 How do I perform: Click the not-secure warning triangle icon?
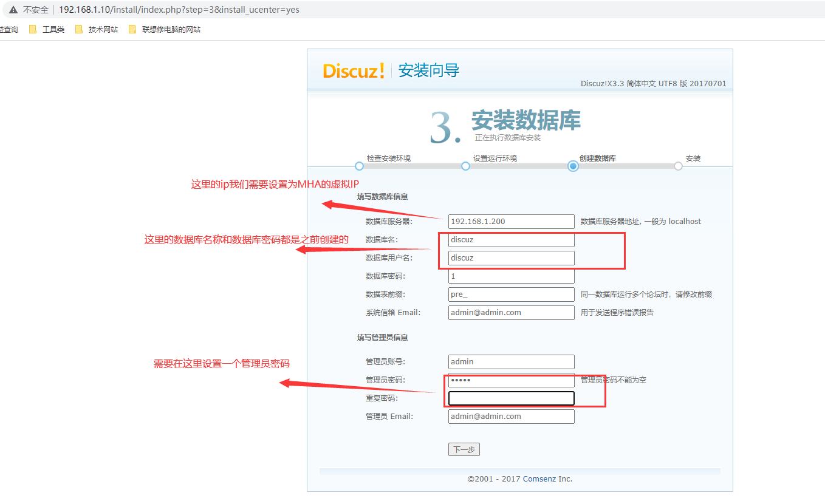click(13, 10)
